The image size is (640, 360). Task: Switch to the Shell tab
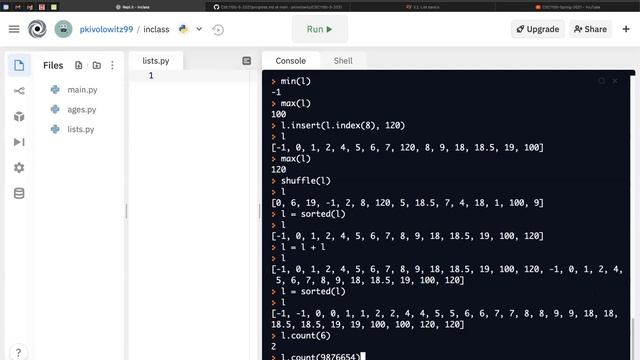pyautogui.click(x=343, y=61)
